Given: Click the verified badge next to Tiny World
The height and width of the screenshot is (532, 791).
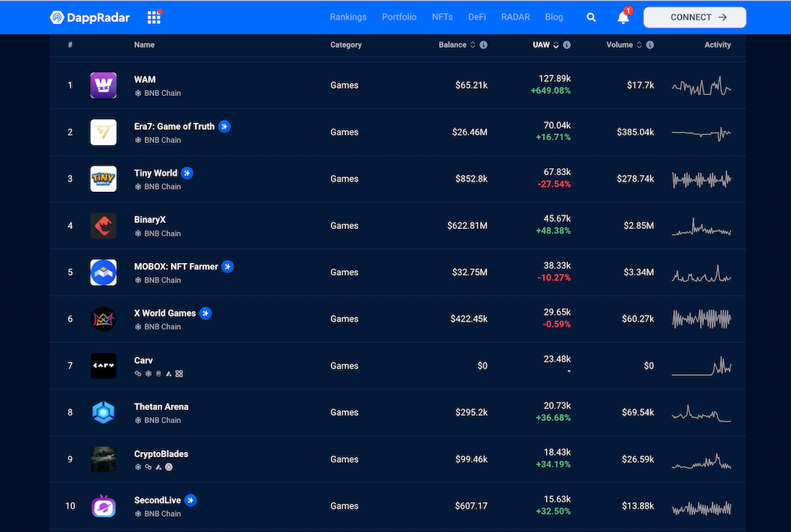Looking at the screenshot, I should [187, 173].
